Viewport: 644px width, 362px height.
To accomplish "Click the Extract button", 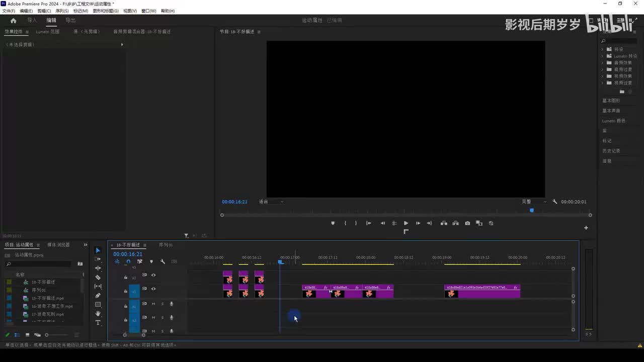I will coord(455,223).
